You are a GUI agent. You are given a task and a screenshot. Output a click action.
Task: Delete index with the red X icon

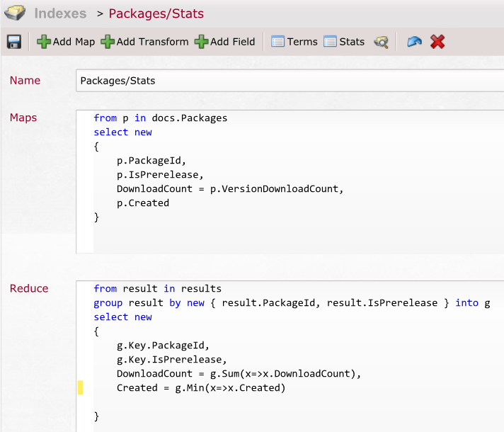tap(437, 42)
